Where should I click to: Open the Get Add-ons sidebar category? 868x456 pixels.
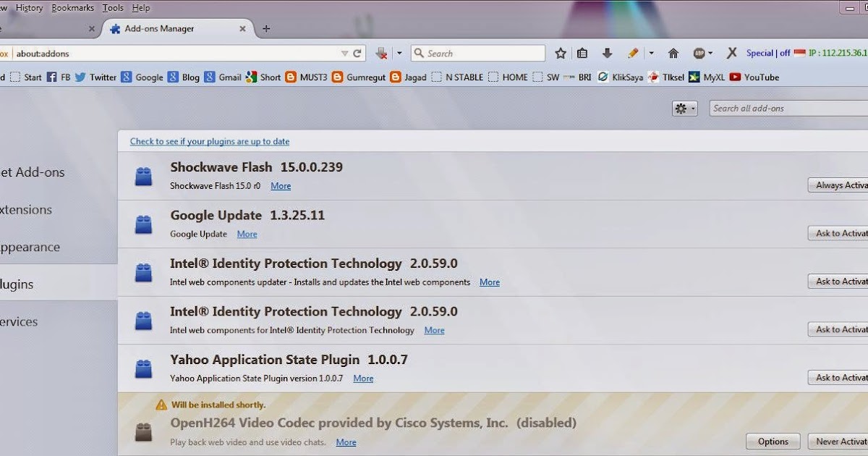[x=33, y=172]
